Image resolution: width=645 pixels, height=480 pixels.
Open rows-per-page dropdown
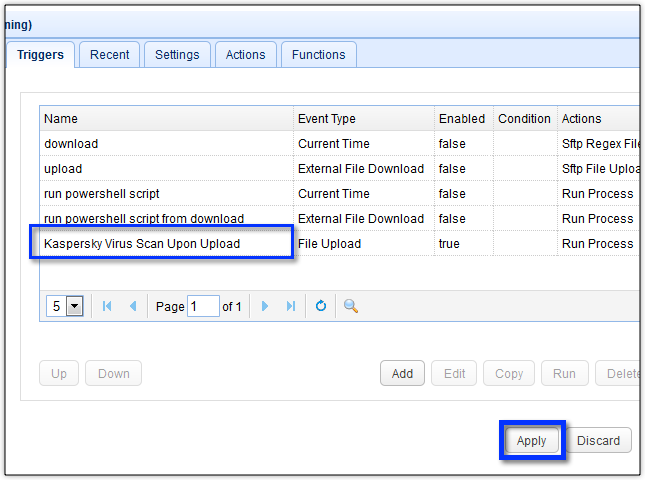click(74, 306)
